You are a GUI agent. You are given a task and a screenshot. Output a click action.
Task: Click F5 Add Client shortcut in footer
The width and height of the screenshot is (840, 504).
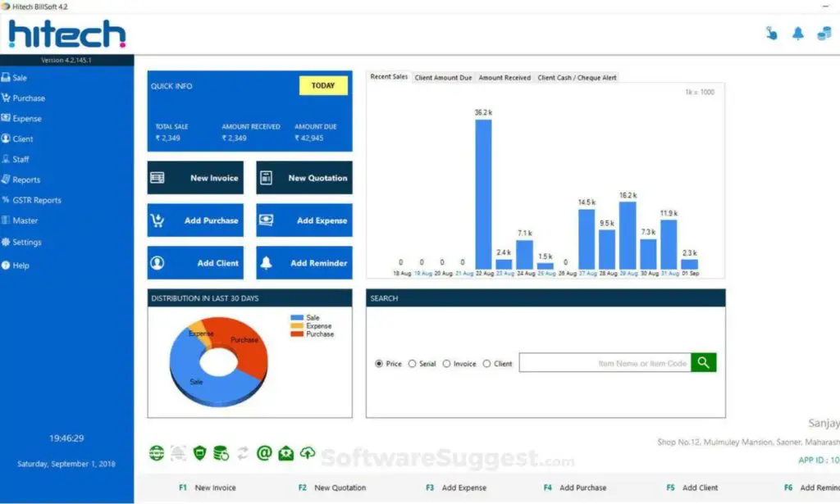coord(692,488)
